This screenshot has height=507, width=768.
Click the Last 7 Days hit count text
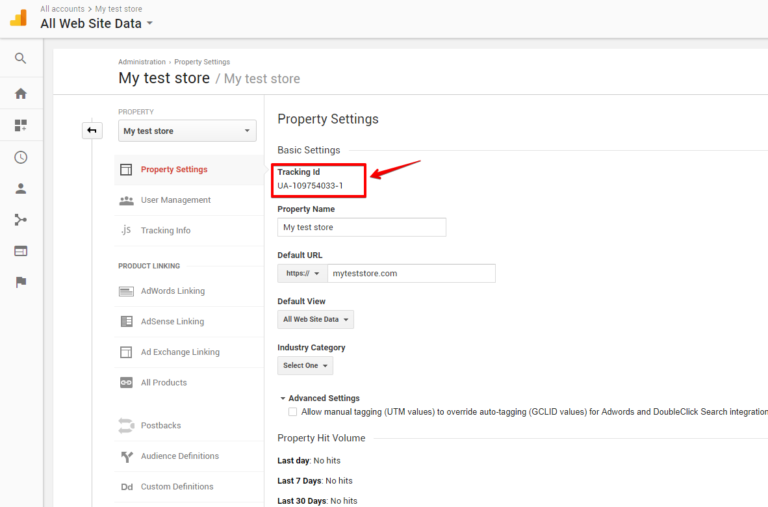click(x=315, y=481)
